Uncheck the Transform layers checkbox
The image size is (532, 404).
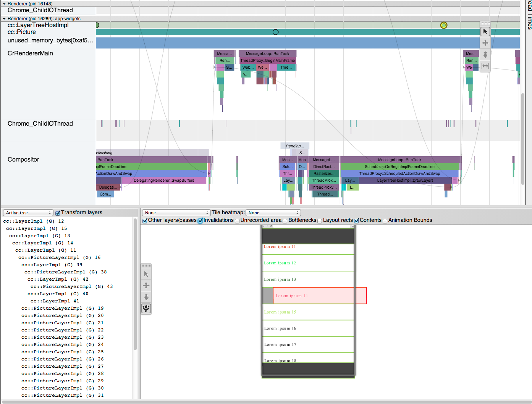tap(58, 213)
